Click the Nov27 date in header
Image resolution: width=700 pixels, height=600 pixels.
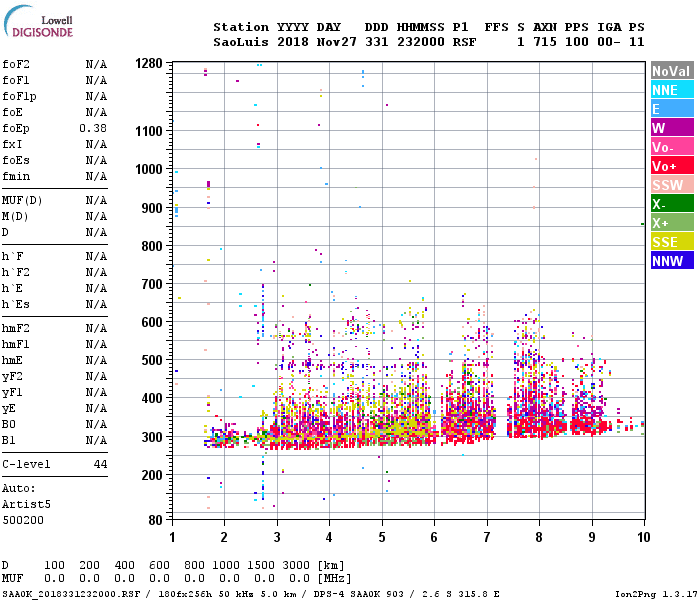coord(337,42)
